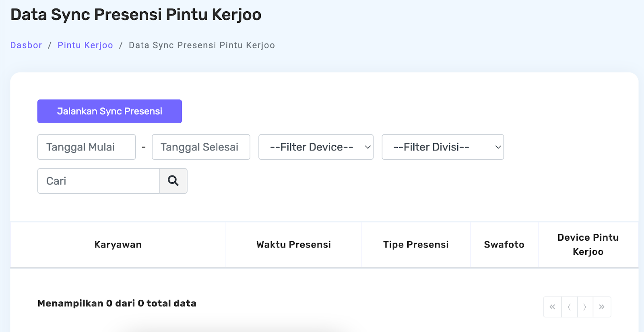Navigate to the Pintu Kerjoo breadcrumb link
The image size is (644, 332).
(85, 45)
